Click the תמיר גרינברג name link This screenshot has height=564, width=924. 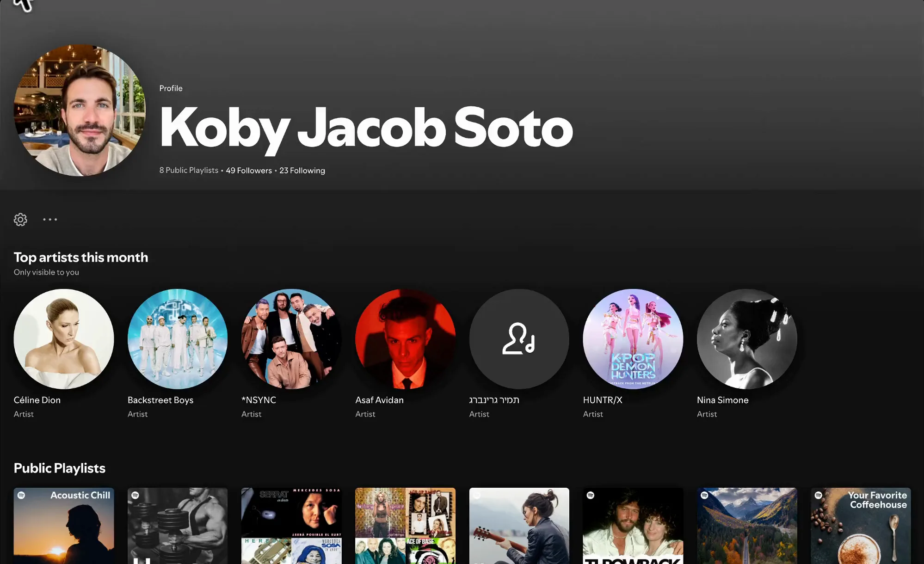coord(494,400)
